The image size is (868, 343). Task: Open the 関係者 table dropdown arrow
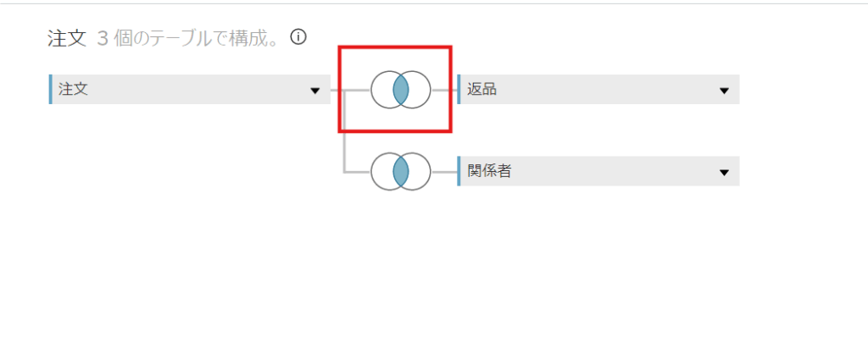click(724, 172)
